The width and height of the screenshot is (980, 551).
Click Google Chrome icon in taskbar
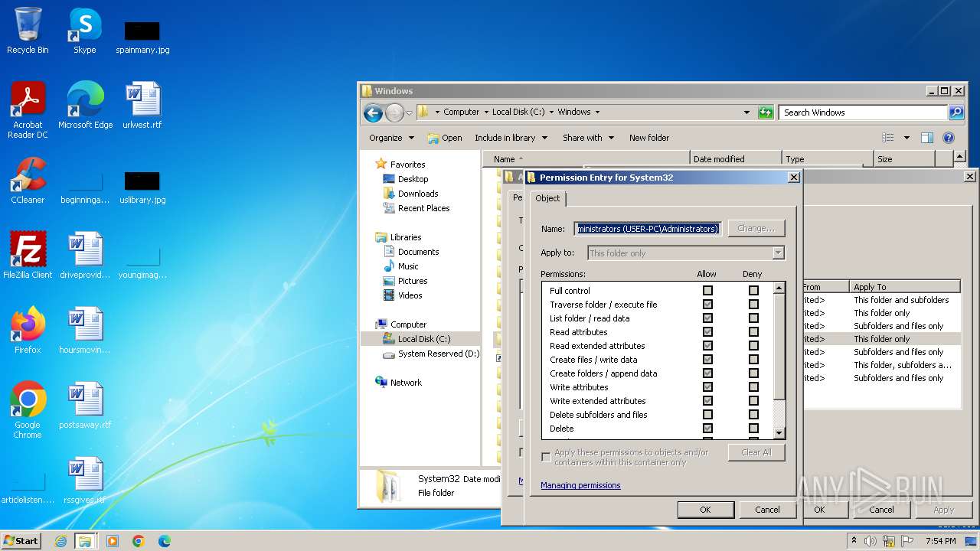pos(139,541)
